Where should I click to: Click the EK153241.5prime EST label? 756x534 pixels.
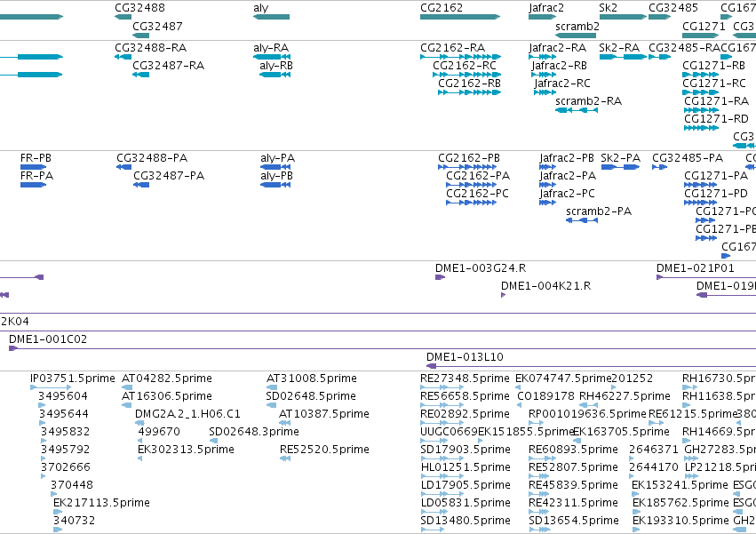[680, 485]
